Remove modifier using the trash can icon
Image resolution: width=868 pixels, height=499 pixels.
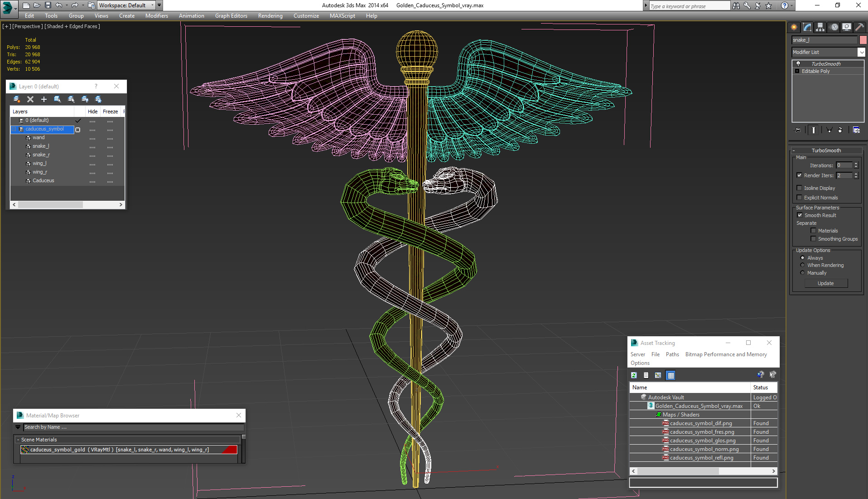click(x=840, y=130)
